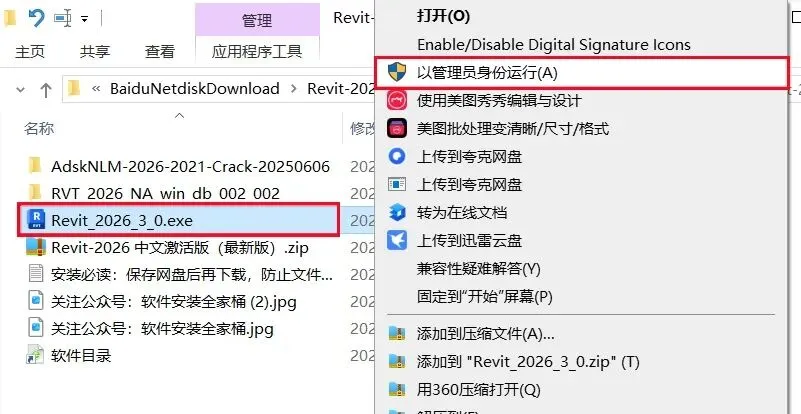The width and height of the screenshot is (801, 414).
Task: Click the properties icon in quick access toolbar
Action: coord(63,19)
